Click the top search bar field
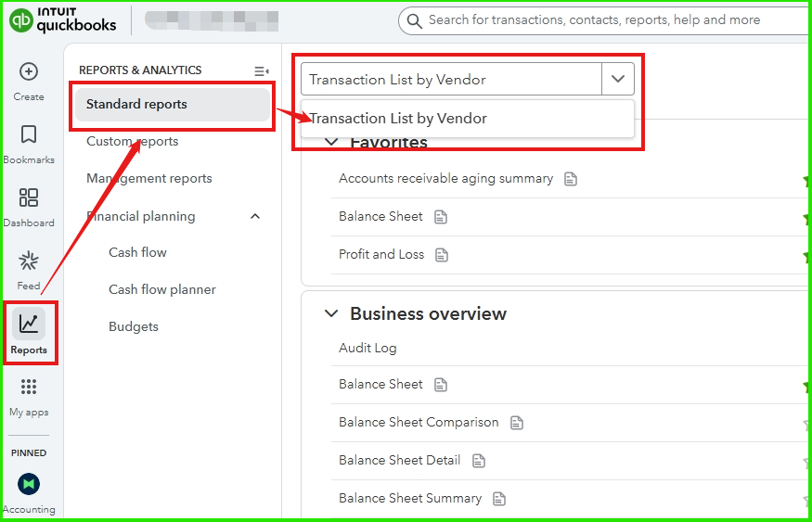The height and width of the screenshot is (522, 812). pos(603,20)
